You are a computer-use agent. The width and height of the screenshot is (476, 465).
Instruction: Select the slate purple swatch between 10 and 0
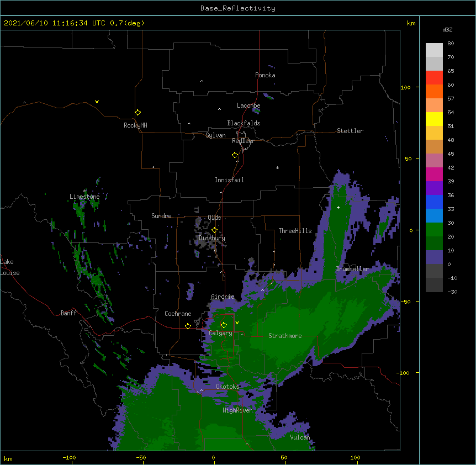(434, 257)
